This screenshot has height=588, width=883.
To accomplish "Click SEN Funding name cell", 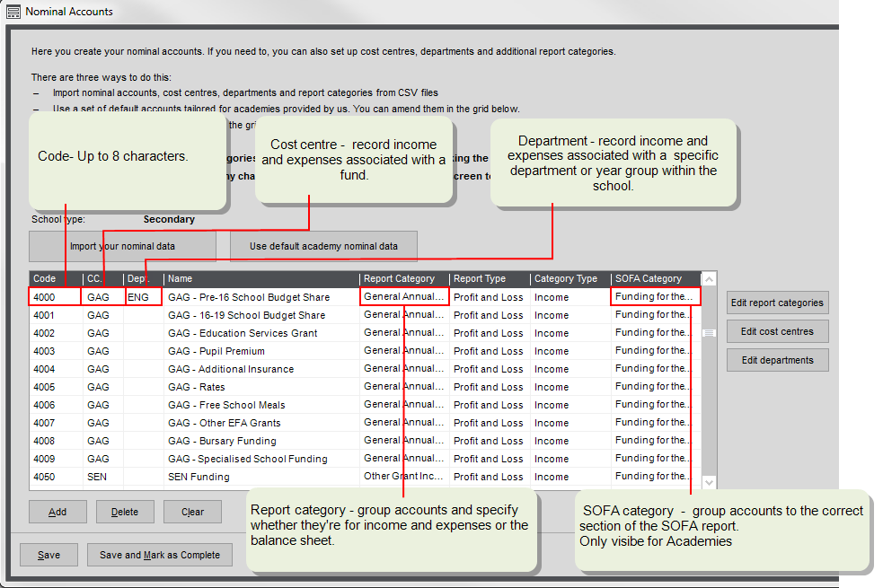I will pyautogui.click(x=261, y=478).
